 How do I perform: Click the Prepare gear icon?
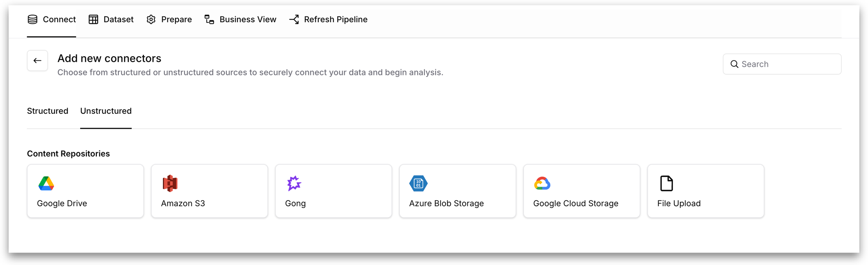click(x=151, y=20)
